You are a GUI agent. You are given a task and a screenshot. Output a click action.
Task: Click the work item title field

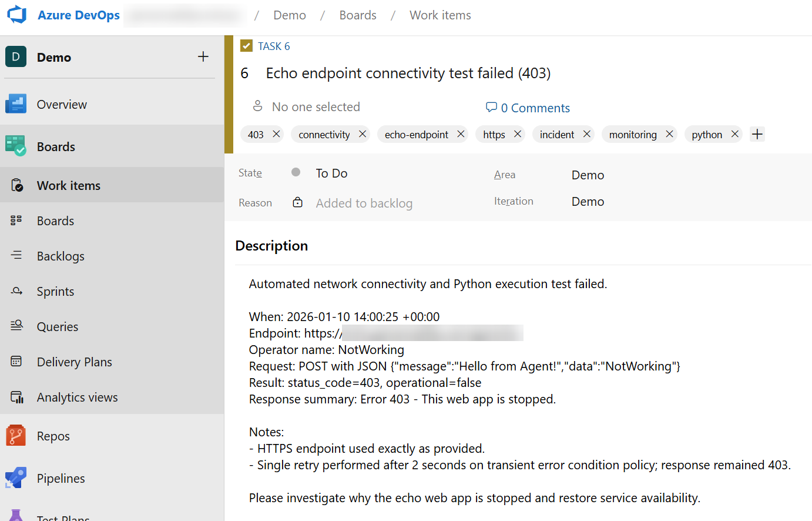point(408,74)
